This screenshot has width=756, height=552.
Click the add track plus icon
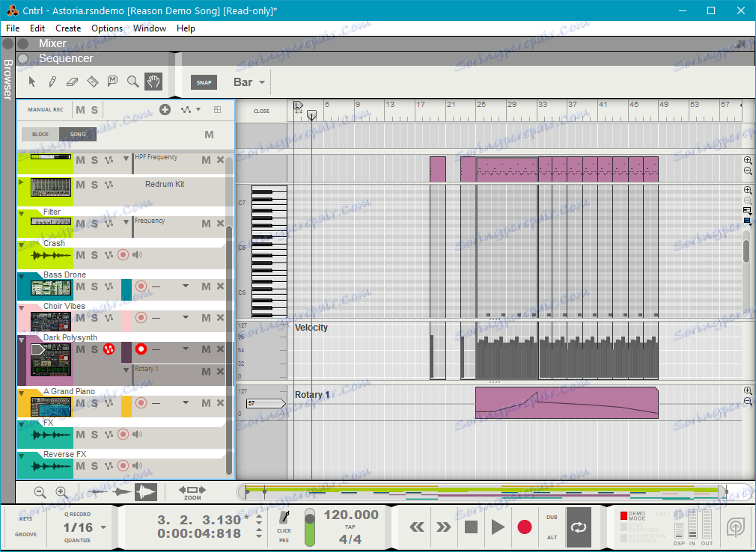click(x=165, y=110)
